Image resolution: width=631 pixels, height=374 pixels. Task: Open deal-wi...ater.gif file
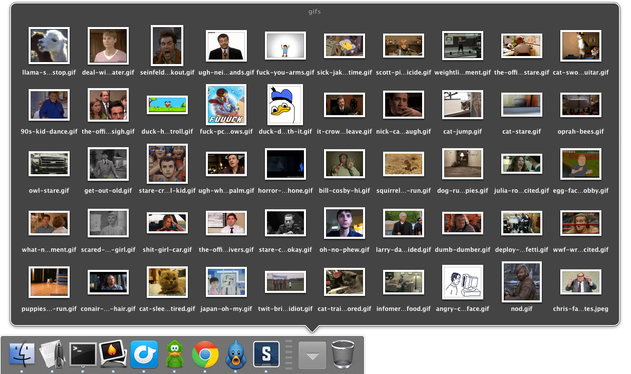click(108, 45)
